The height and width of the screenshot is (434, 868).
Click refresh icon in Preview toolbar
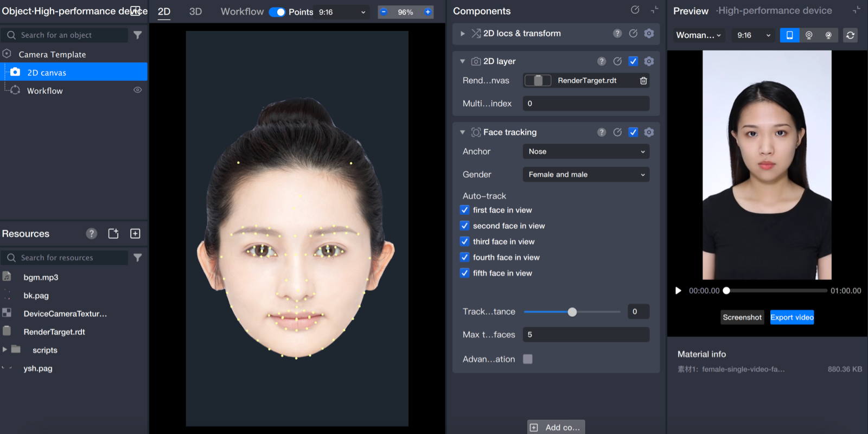point(850,35)
